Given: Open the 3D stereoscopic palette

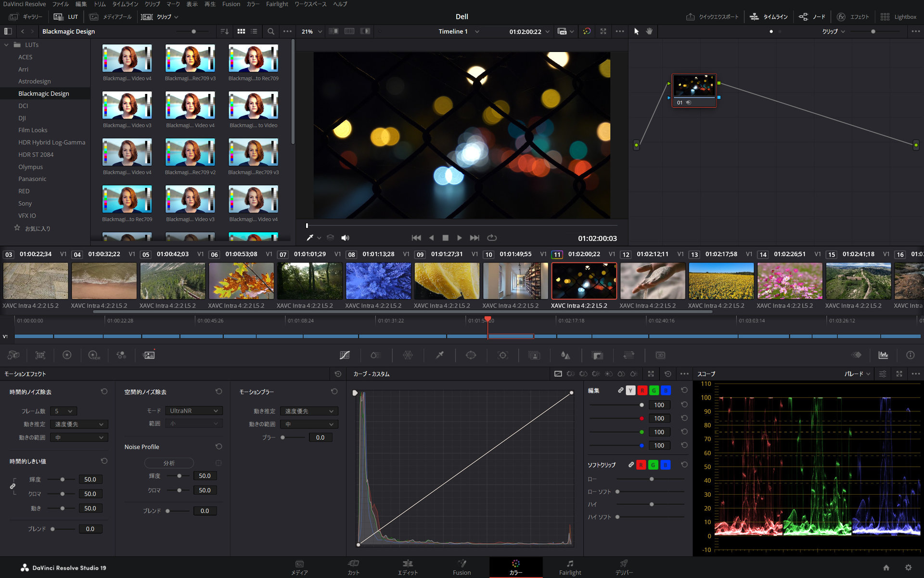Looking at the screenshot, I should (660, 355).
